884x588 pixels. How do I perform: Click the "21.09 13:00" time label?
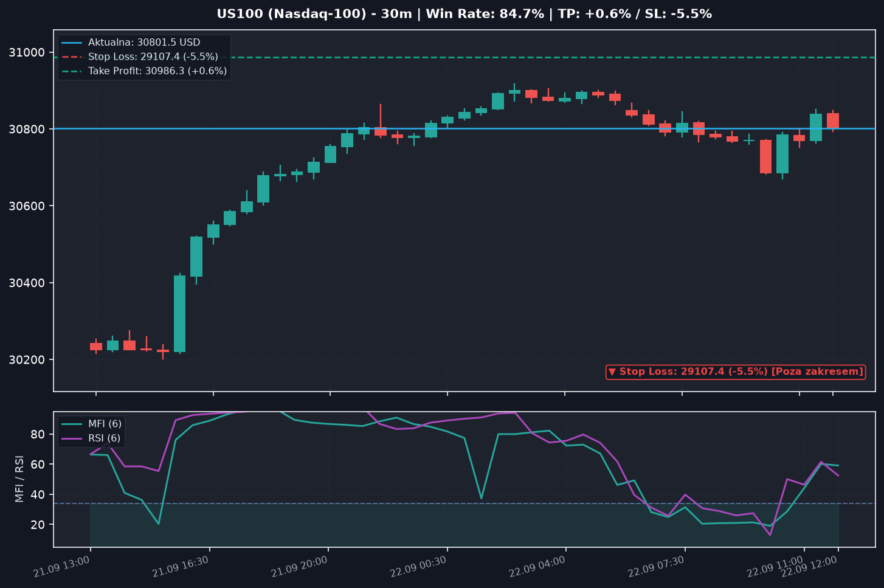tap(61, 567)
